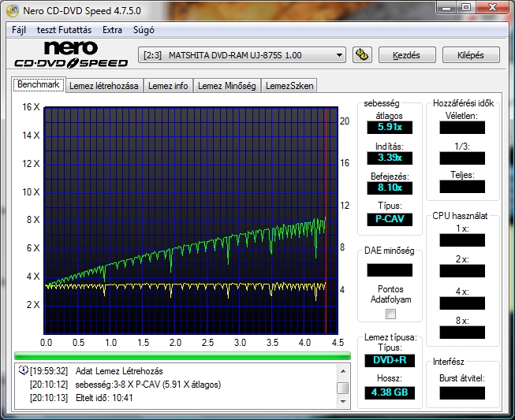Screen dimensions: 515x420
Task: Click the log scroll down arrow
Action: pyautogui.click(x=343, y=401)
